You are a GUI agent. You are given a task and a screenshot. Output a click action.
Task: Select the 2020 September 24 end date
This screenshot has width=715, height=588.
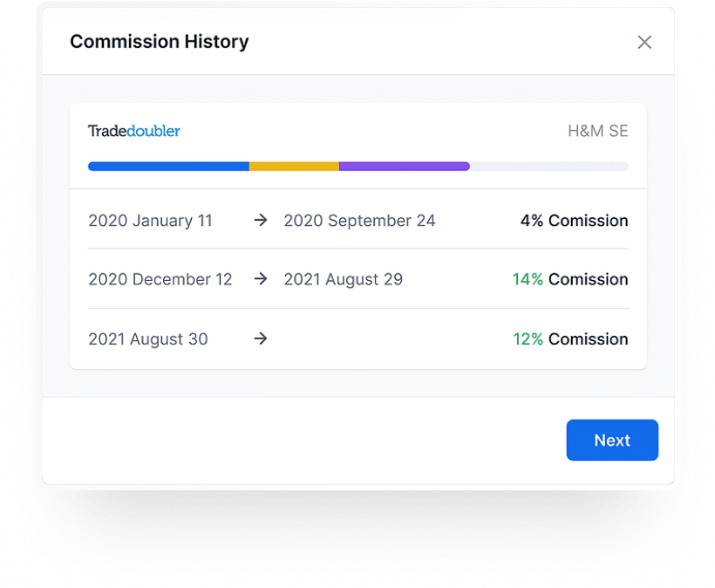[359, 221]
